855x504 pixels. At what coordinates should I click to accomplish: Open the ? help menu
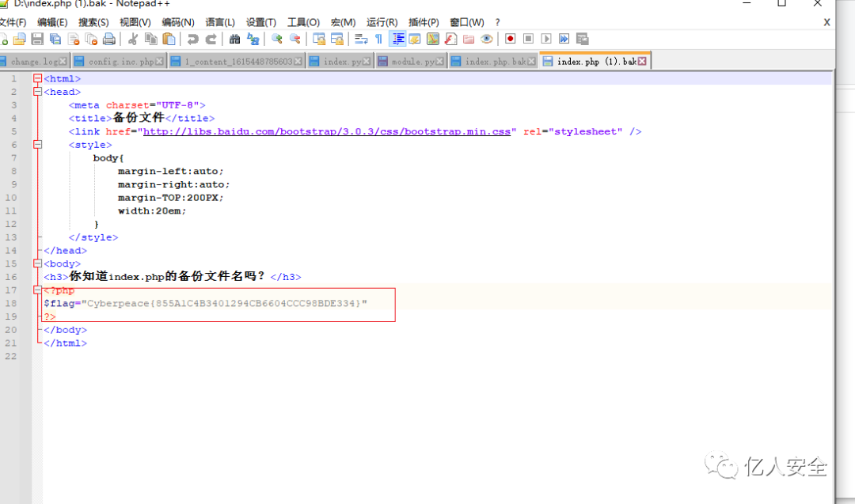[x=497, y=22]
